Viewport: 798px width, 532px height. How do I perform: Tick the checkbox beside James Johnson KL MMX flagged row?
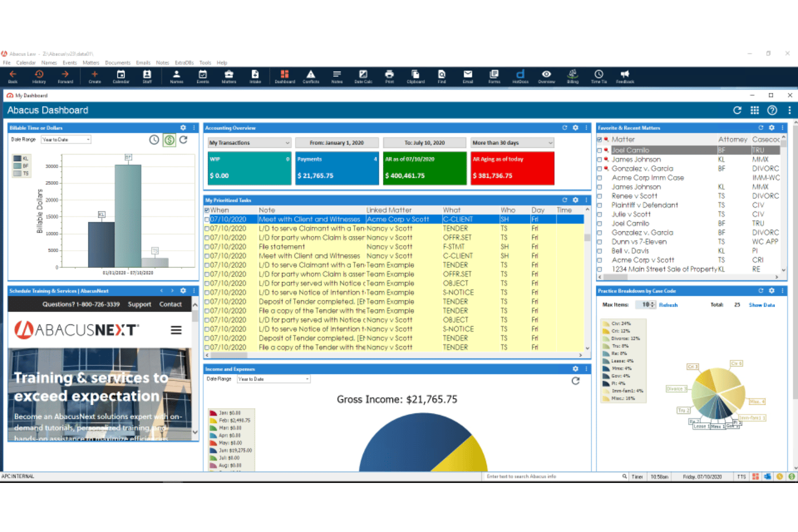[600, 160]
